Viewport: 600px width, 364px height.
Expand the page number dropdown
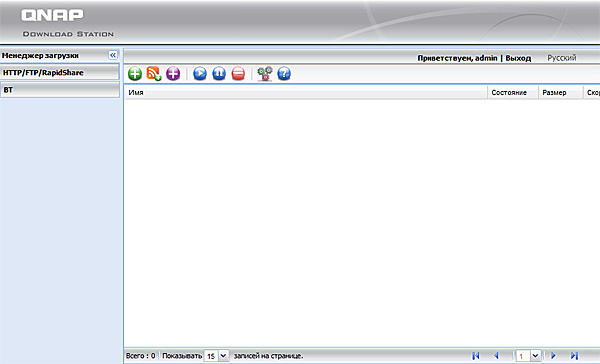coord(535,356)
